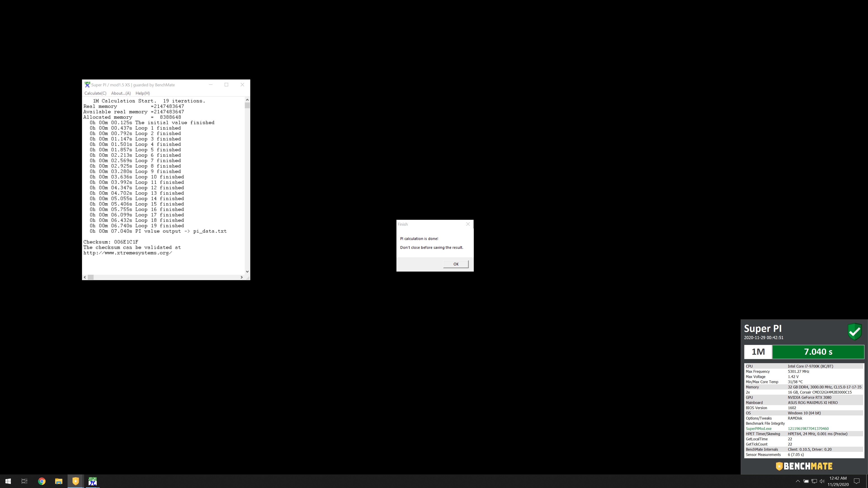Switch to Super PI taskbar icon
The height and width of the screenshot is (488, 868).
tap(92, 481)
